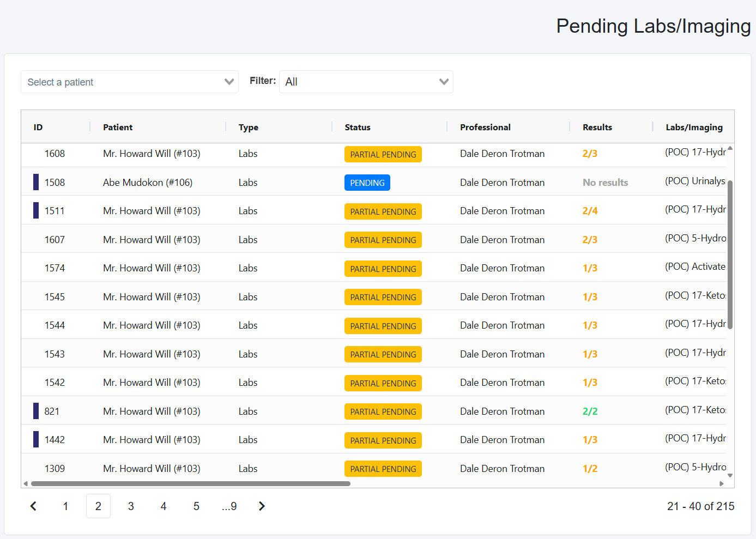
Task: Sort by the Patient column header
Action: click(x=118, y=127)
